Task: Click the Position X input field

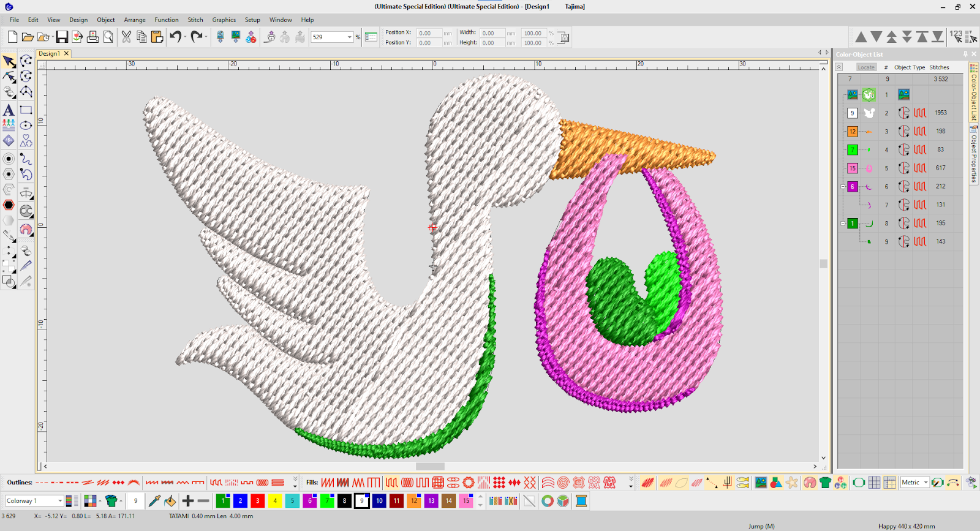Action: [x=429, y=33]
